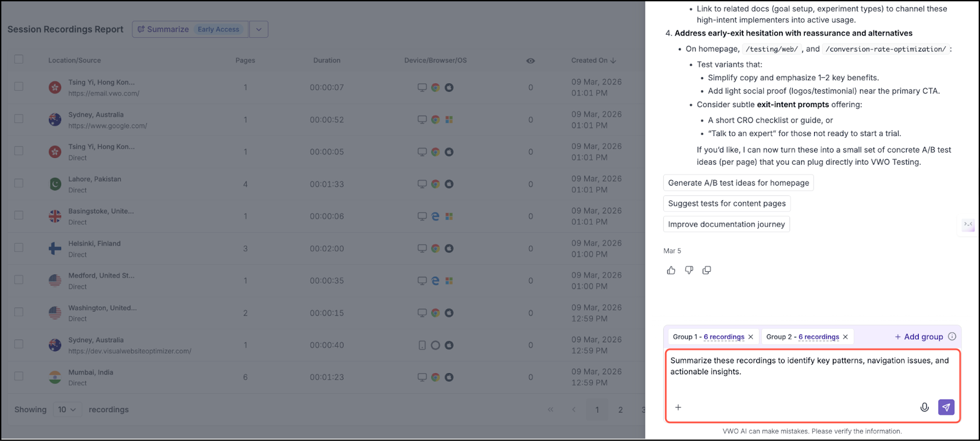Click the info icon beside Add group
980x441 pixels.
tap(952, 336)
